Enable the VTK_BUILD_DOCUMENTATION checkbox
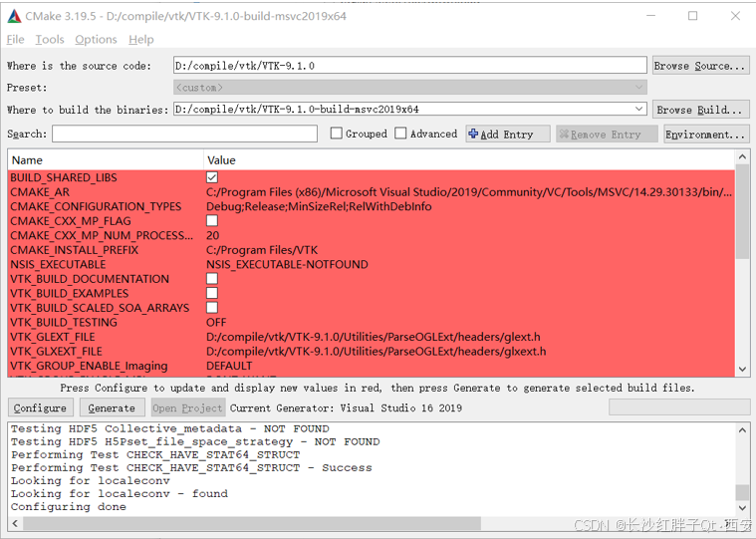The height and width of the screenshot is (539, 756). 212,279
